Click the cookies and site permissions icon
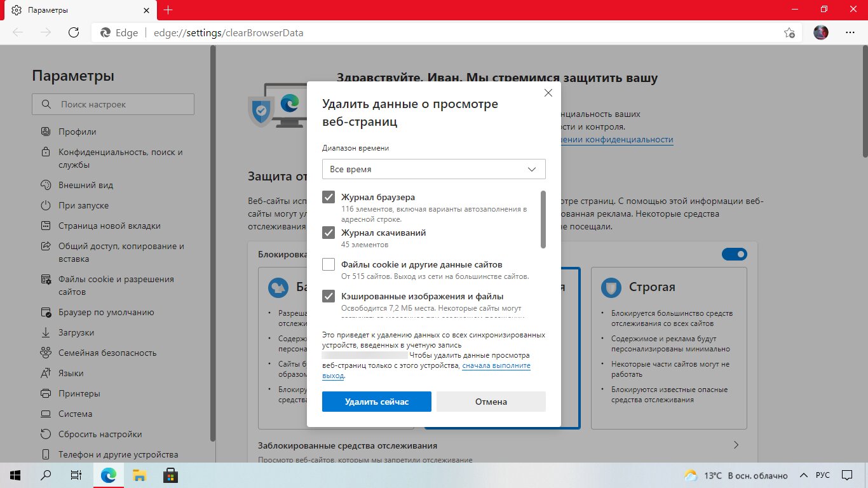 (x=46, y=279)
